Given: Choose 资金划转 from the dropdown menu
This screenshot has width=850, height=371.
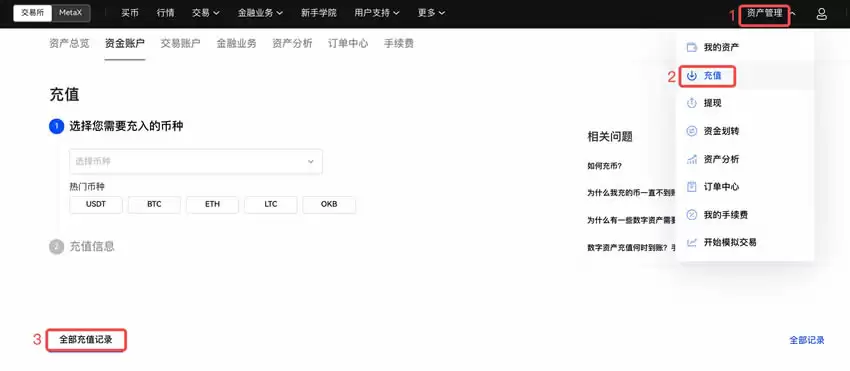Looking at the screenshot, I should 745,131.
